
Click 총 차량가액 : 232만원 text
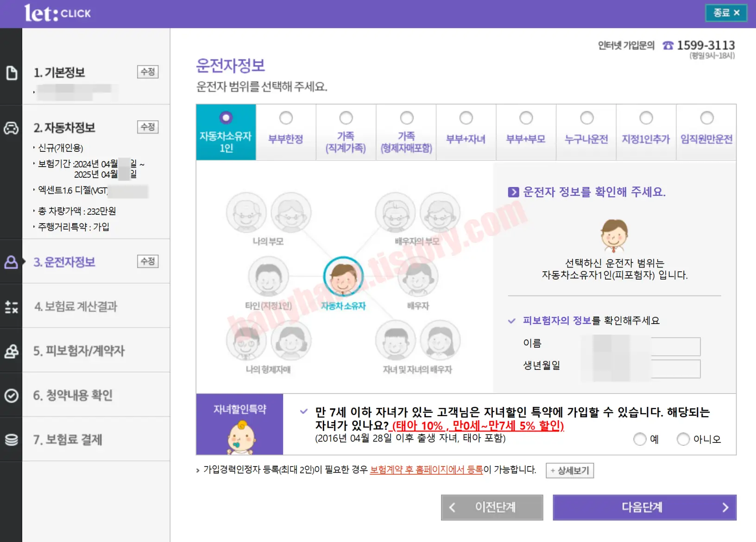click(77, 211)
